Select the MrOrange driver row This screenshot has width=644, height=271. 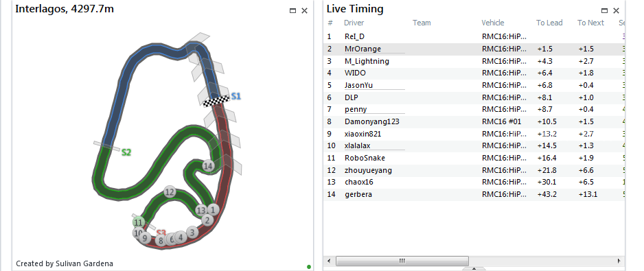(x=474, y=49)
